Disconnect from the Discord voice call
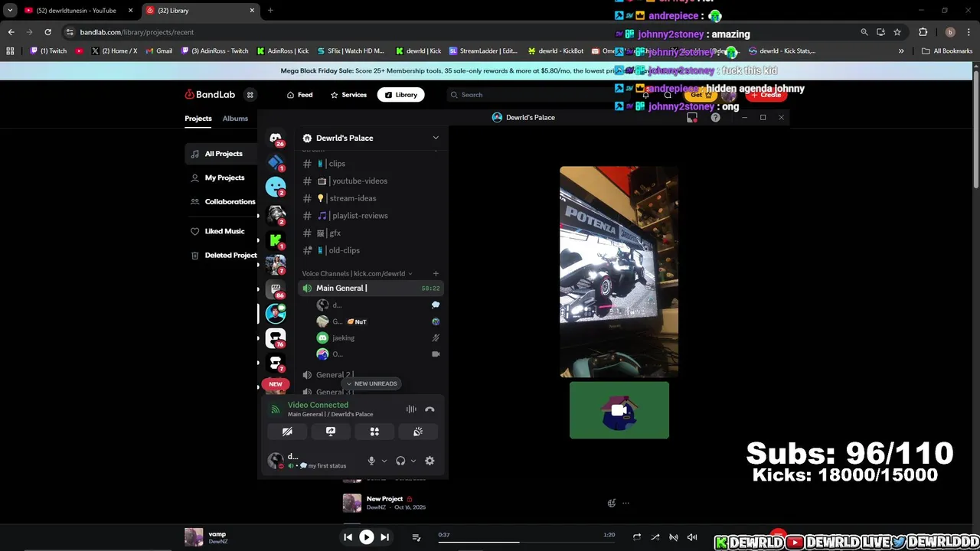 [x=430, y=409]
